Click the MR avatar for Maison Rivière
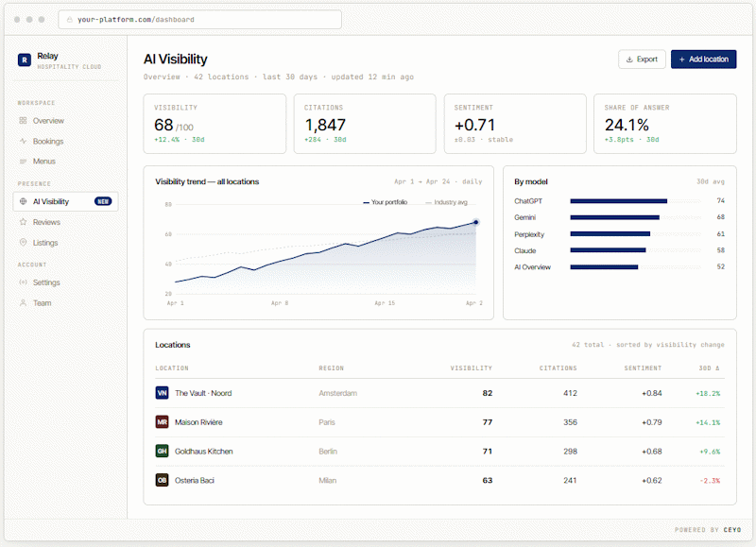This screenshot has width=756, height=547. (x=162, y=422)
